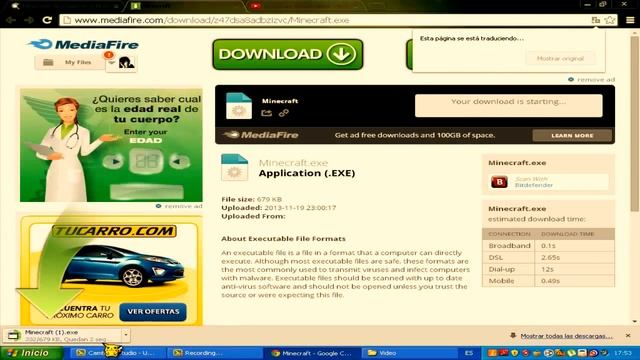Screen dimensions: 640x360
Task: Click the play arrow left of the age field
Action: coord(113,162)
